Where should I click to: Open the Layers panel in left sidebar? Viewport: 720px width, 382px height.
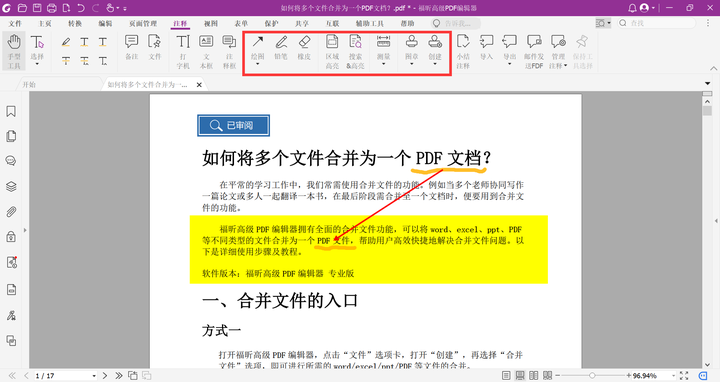[x=11, y=186]
